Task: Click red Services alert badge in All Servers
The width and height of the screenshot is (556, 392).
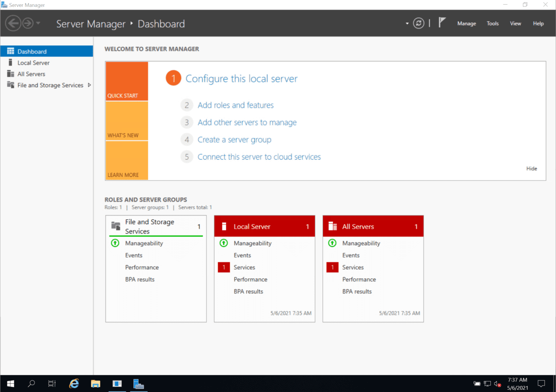Action: tap(332, 267)
